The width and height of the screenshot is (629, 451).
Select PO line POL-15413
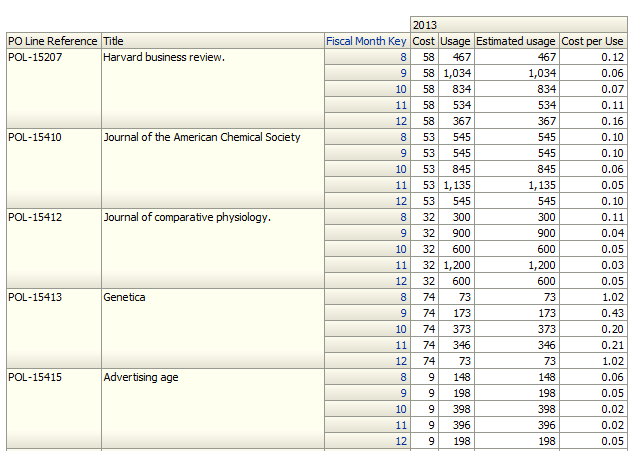pyautogui.click(x=53, y=329)
